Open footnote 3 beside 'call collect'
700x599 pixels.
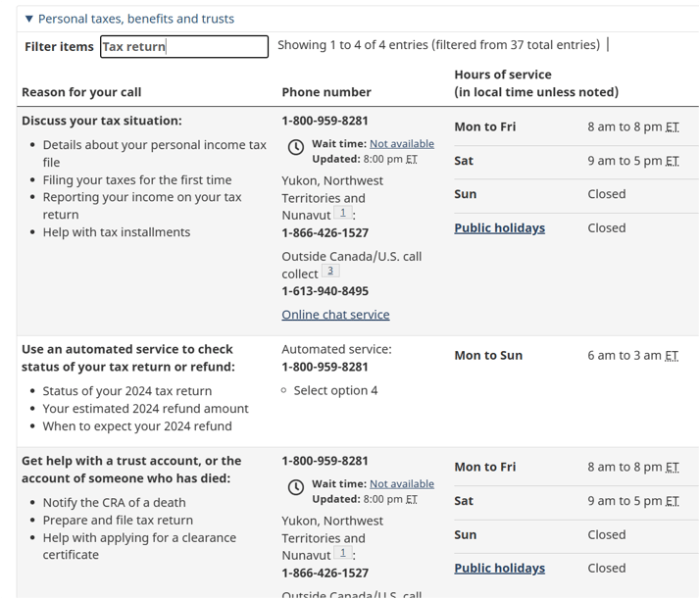pos(330,272)
